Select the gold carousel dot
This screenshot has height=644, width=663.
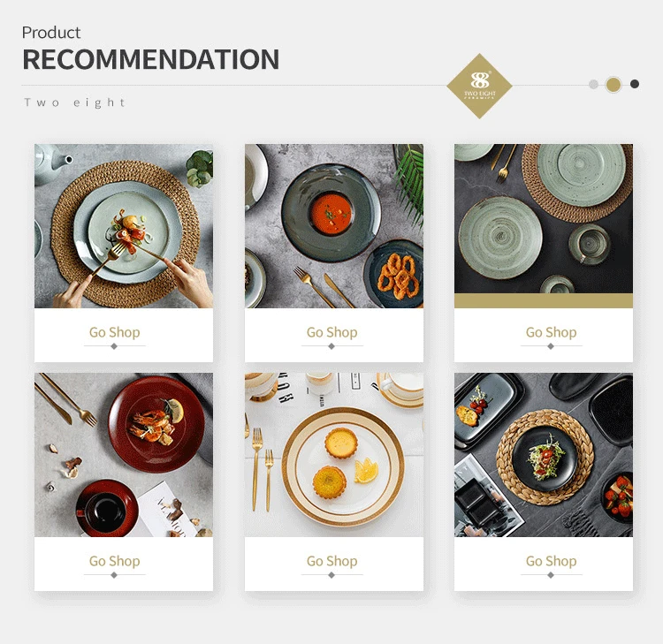pyautogui.click(x=613, y=84)
